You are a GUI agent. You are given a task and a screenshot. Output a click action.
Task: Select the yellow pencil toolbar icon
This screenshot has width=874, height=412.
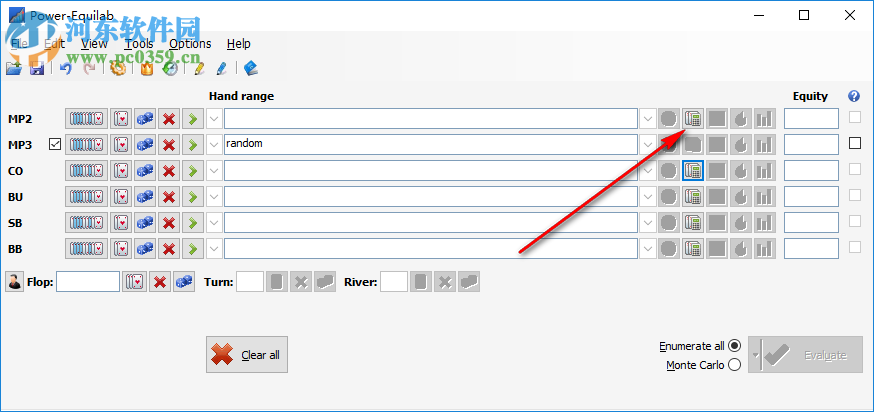(x=199, y=69)
